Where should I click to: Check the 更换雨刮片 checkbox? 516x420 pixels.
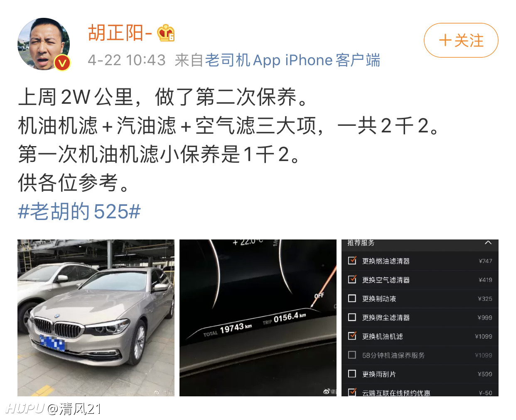pos(352,374)
